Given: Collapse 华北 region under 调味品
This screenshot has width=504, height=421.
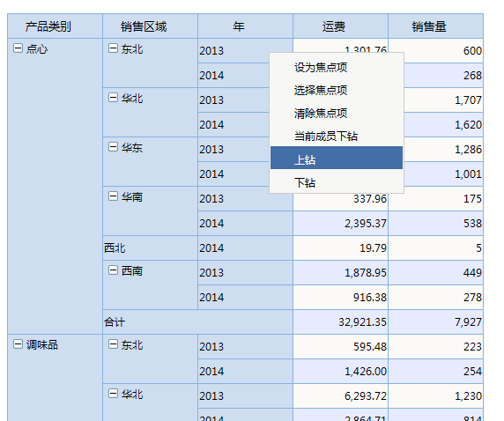Looking at the screenshot, I should [113, 394].
